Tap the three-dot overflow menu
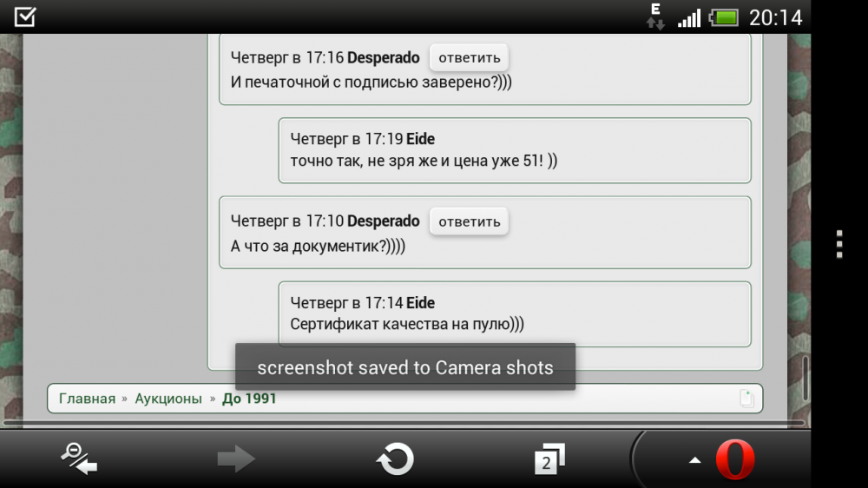The width and height of the screenshot is (868, 488). tap(839, 244)
